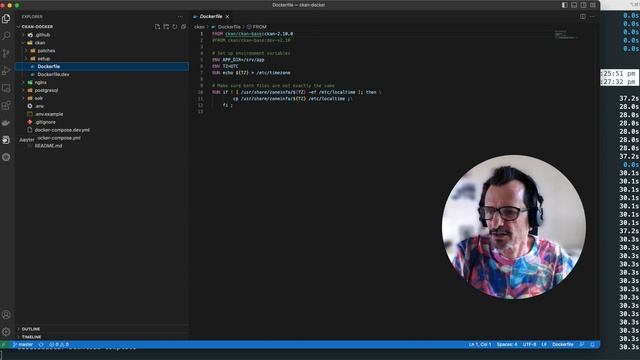640x360 pixels.
Task: Open the Jupyter view in activity bar
Action: point(6,140)
